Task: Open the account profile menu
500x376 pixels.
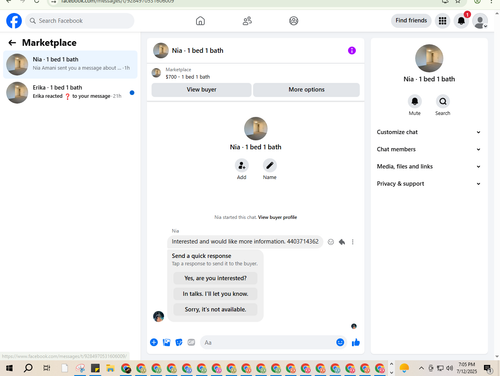Action: tap(480, 21)
